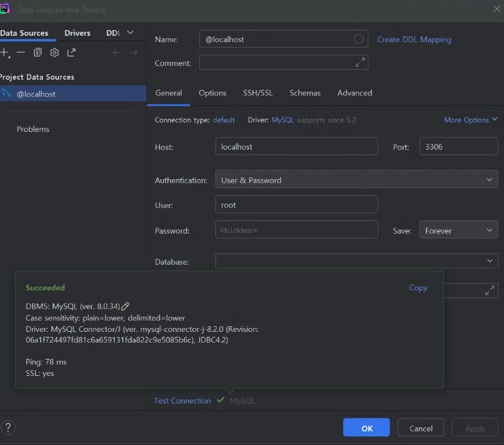Click the Back arrow in sidebar toolbar
The width and height of the screenshot is (504, 445).
117,52
